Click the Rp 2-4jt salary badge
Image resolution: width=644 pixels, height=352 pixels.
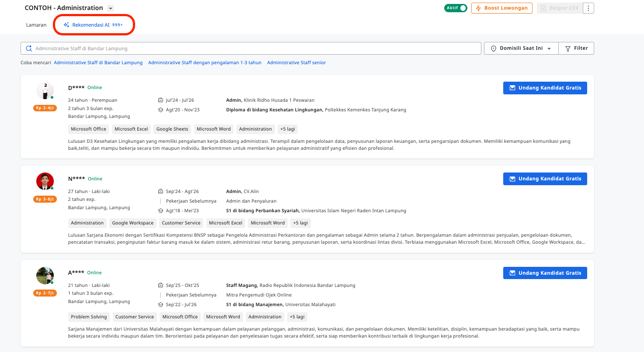pyautogui.click(x=45, y=108)
